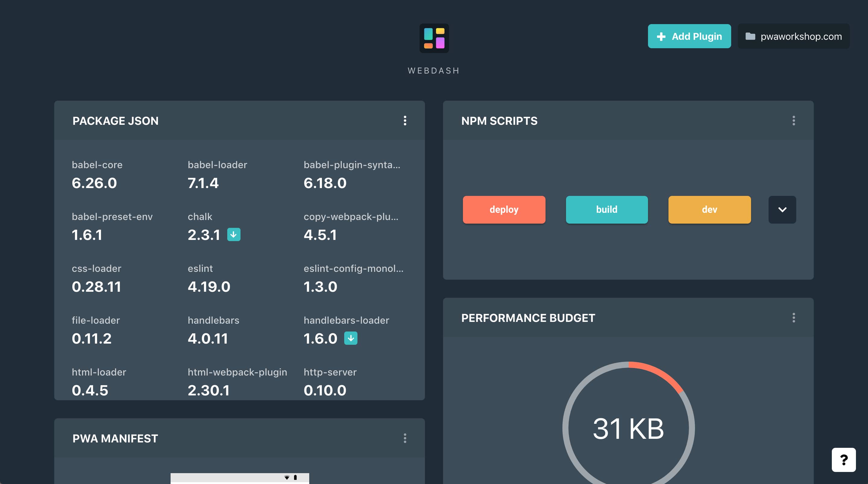Viewport: 868px width, 484px height.
Task: Open NPM Scripts card three-dot menu
Action: click(794, 121)
